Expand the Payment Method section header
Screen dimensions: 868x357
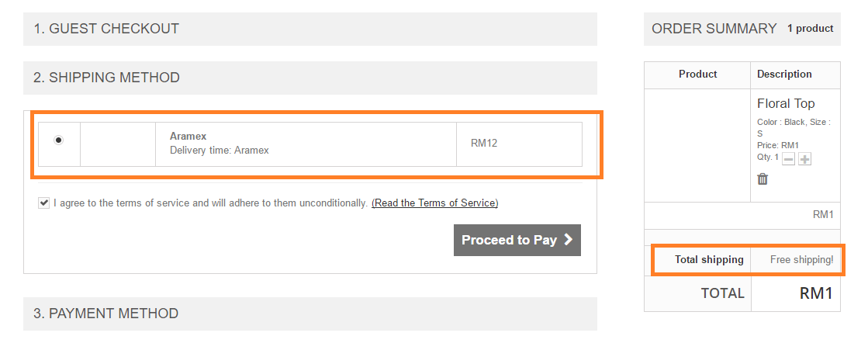point(310,314)
